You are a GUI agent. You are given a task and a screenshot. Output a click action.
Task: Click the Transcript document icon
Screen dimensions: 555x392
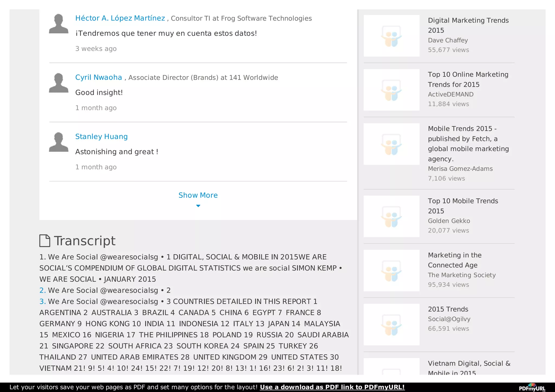pos(45,241)
